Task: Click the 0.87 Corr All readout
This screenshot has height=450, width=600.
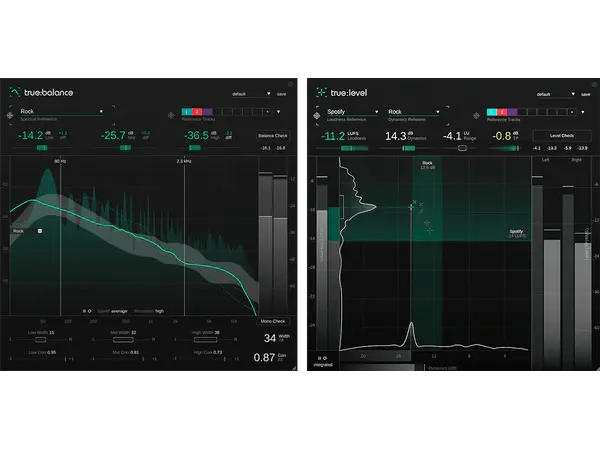Action: tap(264, 357)
